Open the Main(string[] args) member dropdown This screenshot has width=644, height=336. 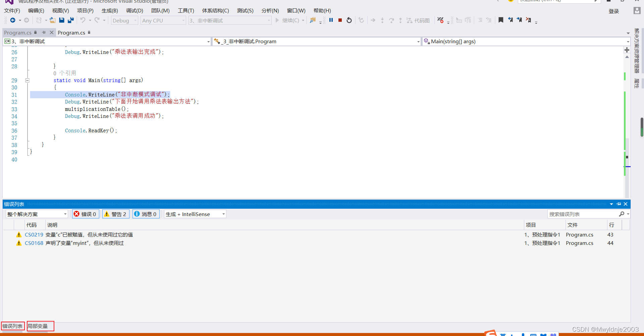(x=526, y=42)
